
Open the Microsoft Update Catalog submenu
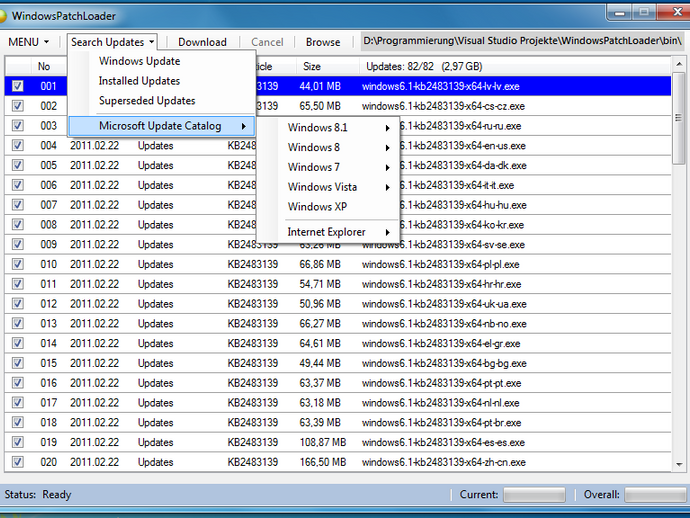point(162,126)
